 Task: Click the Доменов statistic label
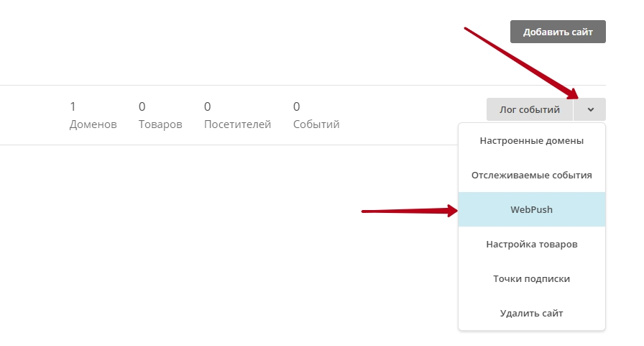point(93,124)
